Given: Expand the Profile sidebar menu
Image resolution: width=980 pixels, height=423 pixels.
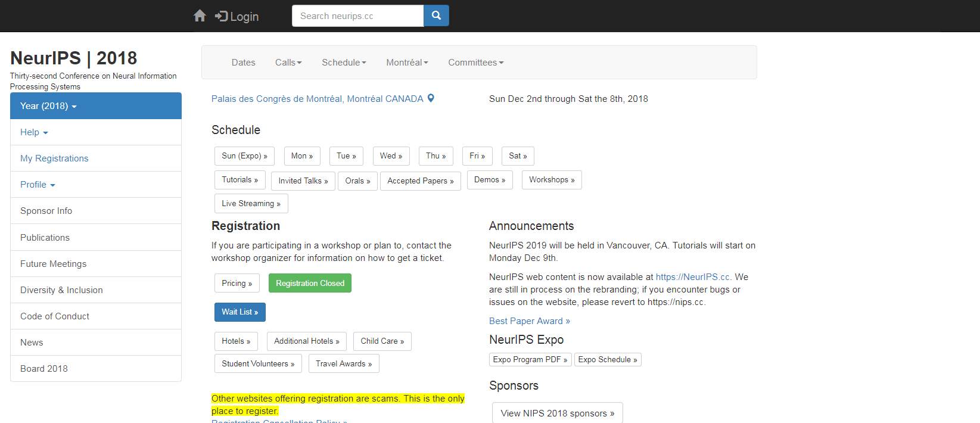Looking at the screenshot, I should (96, 185).
